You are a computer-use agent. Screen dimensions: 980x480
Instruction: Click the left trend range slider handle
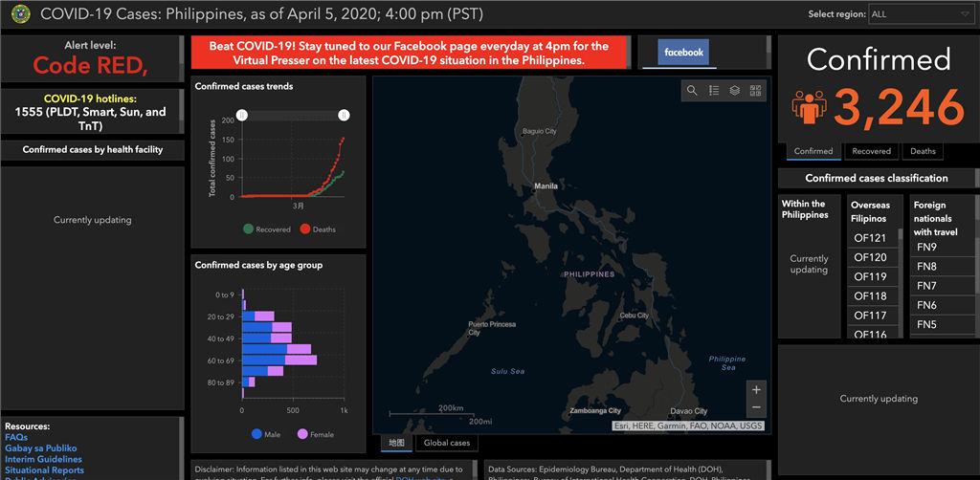point(242,115)
